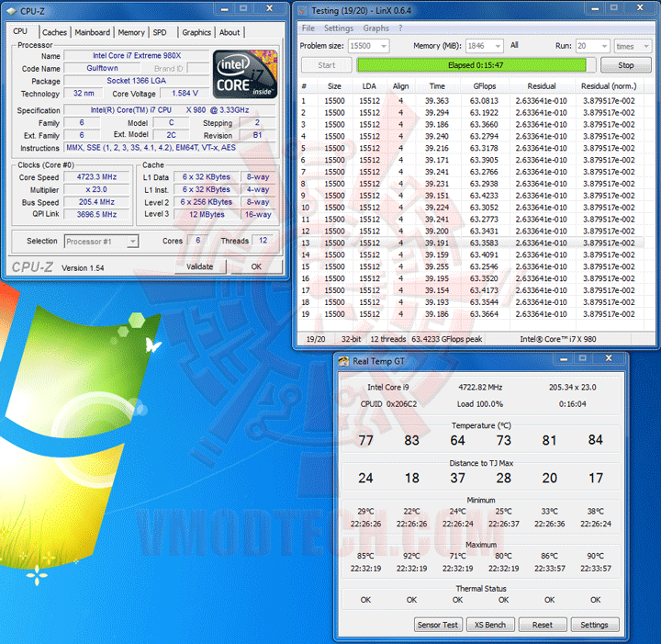Click the QPI Link value 3696.5 MHz
This screenshot has width=661, height=644.
point(96,215)
